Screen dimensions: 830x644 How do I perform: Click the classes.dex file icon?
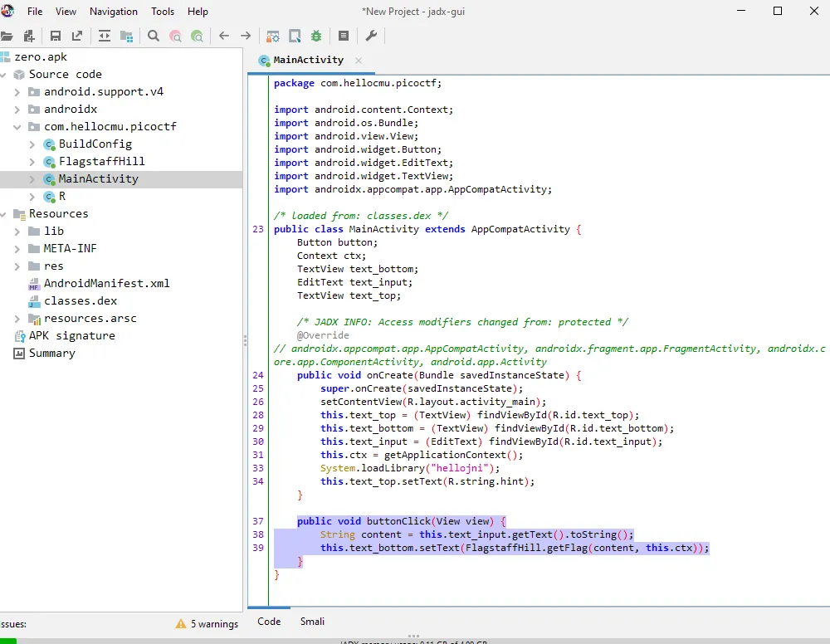[x=34, y=301]
